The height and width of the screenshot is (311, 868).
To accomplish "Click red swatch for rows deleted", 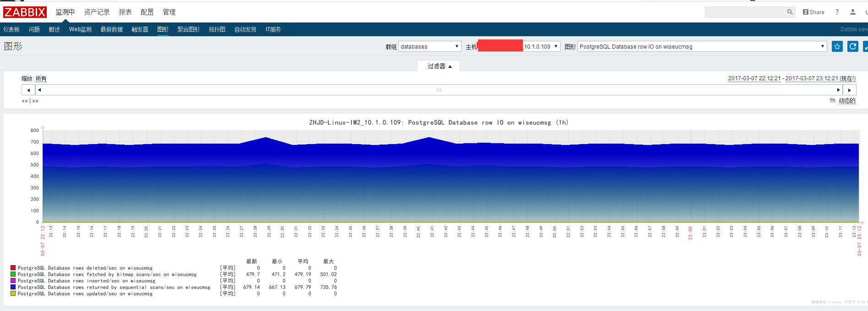I will point(13,268).
